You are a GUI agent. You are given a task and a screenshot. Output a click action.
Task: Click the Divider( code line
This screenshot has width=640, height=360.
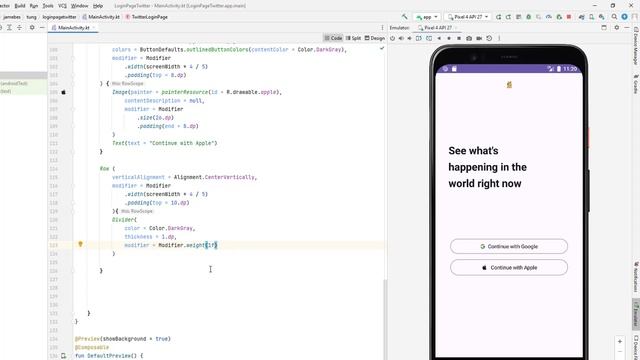click(x=124, y=220)
